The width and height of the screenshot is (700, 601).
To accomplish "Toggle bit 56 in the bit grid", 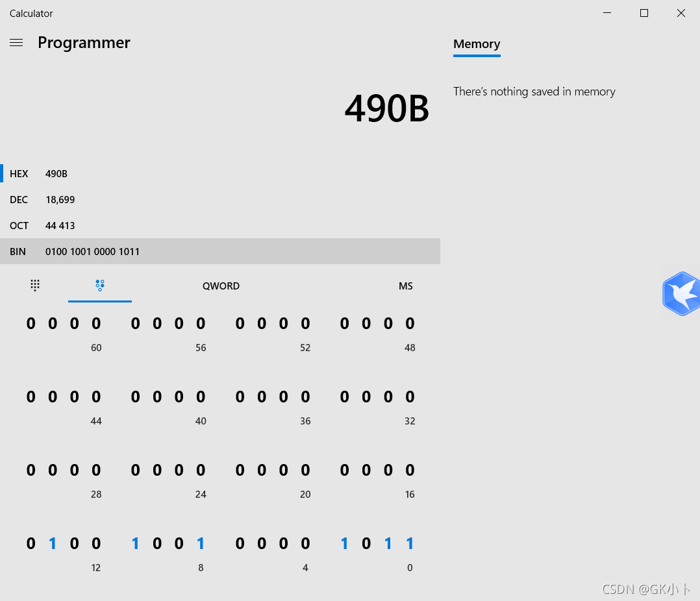I will tap(201, 323).
